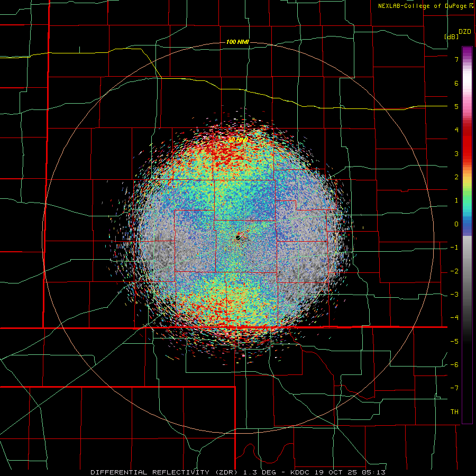This screenshot has width=476, height=476.
Task: Click the scale value -6
Action: [454, 365]
